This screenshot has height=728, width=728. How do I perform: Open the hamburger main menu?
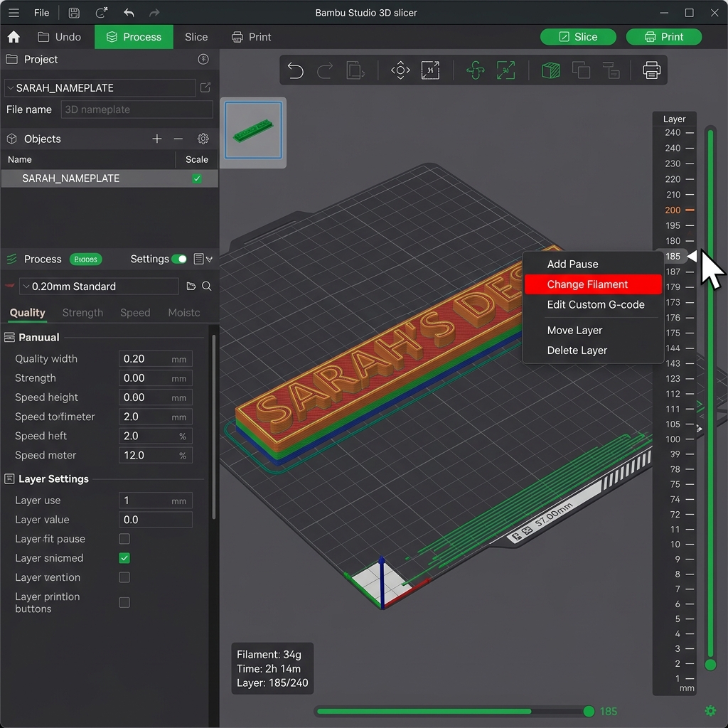pos(14,13)
